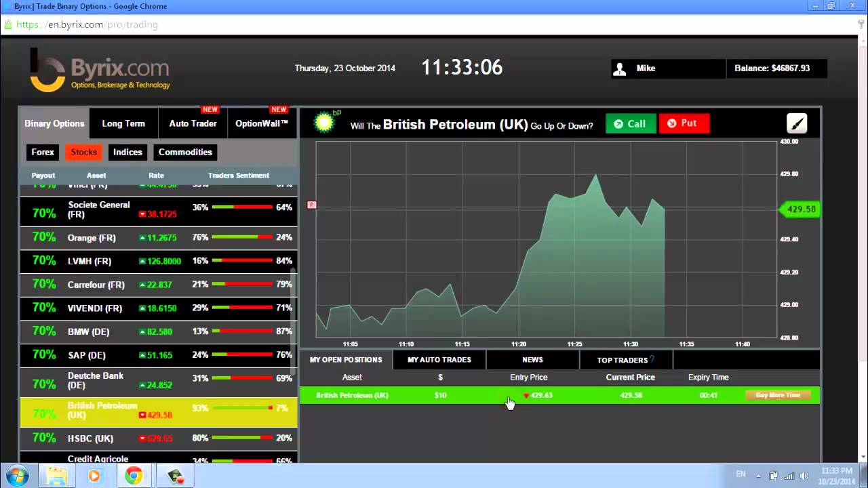Image resolution: width=868 pixels, height=488 pixels.
Task: Open My Auto Trades tab
Action: click(x=439, y=360)
